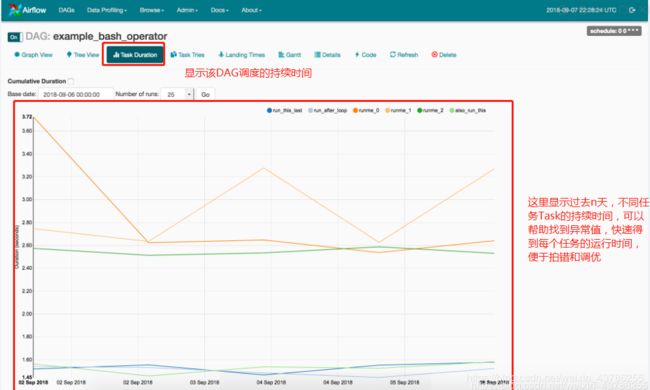Click the 3.72 y-axis maximum label
This screenshot has width=650, height=390.
coord(27,117)
